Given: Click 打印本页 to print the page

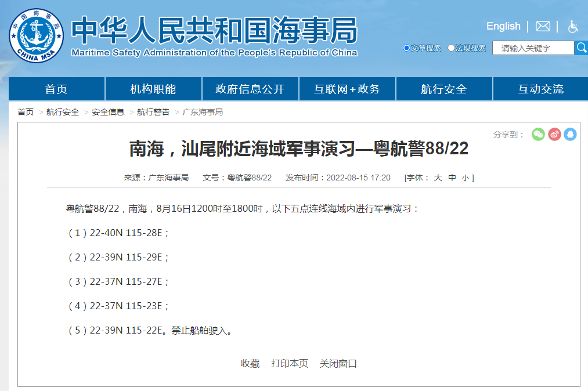Looking at the screenshot, I should pos(290,364).
